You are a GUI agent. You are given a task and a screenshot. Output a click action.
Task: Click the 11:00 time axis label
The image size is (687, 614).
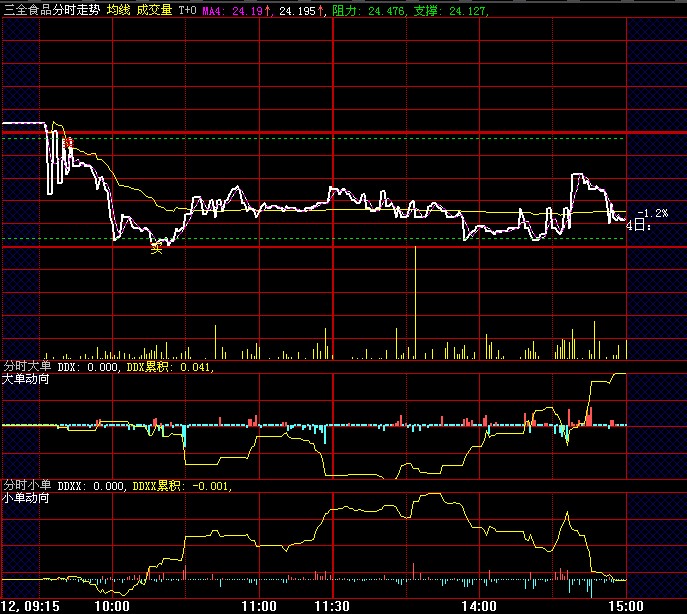(x=259, y=607)
